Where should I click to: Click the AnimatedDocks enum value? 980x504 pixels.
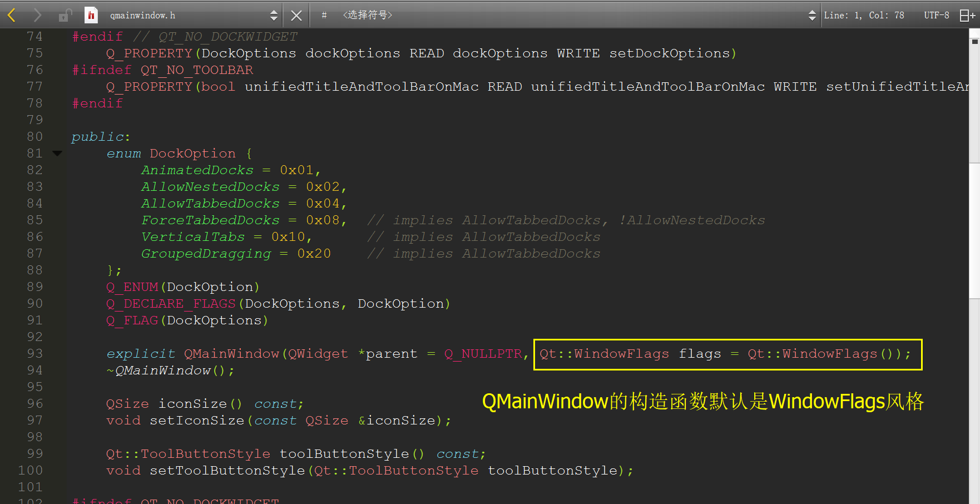coord(197,170)
